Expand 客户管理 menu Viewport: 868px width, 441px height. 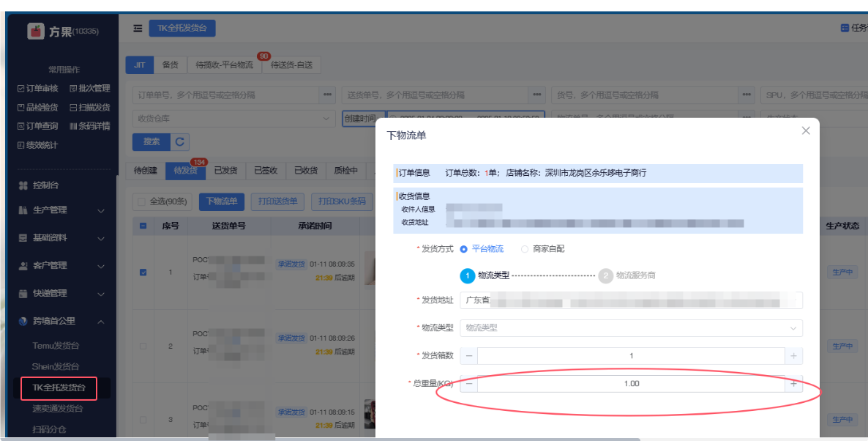(62, 265)
